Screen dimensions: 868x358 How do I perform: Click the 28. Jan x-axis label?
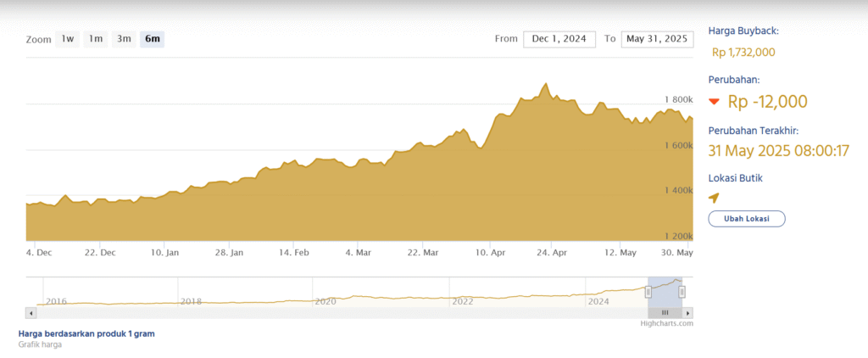pyautogui.click(x=229, y=253)
